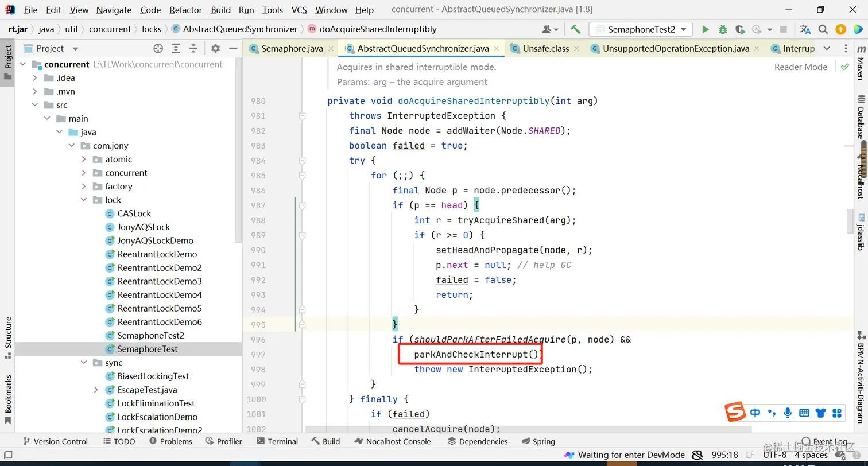Screen dimensions: 868x466
Task: Toggle the Project tool window stripe button
Action: pyautogui.click(x=8, y=62)
